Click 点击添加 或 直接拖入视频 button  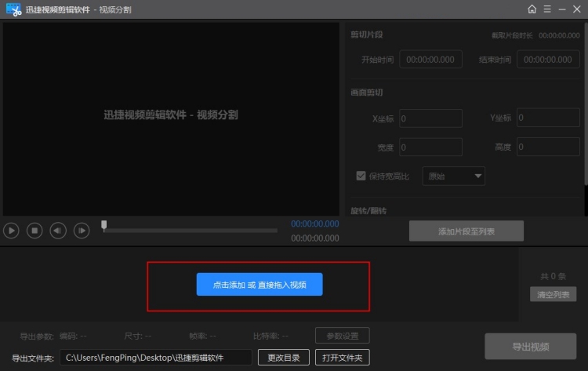260,285
